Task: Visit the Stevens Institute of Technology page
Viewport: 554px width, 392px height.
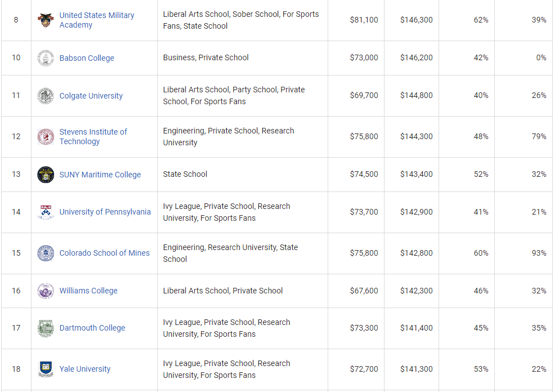Action: coord(93,137)
